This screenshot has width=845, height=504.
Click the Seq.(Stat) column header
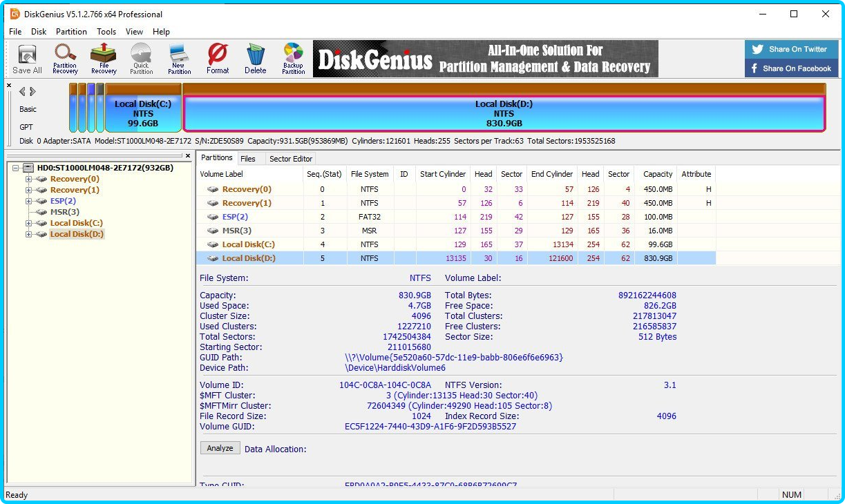click(x=324, y=174)
